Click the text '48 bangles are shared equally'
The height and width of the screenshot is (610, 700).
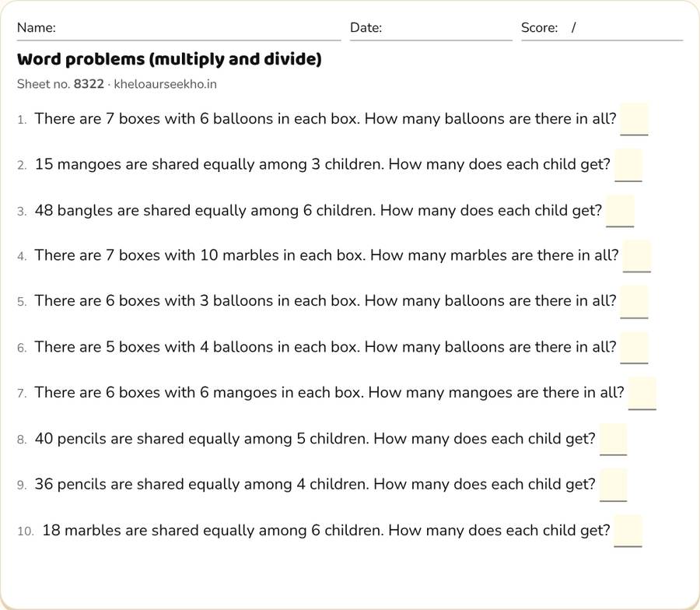pyautogui.click(x=140, y=210)
